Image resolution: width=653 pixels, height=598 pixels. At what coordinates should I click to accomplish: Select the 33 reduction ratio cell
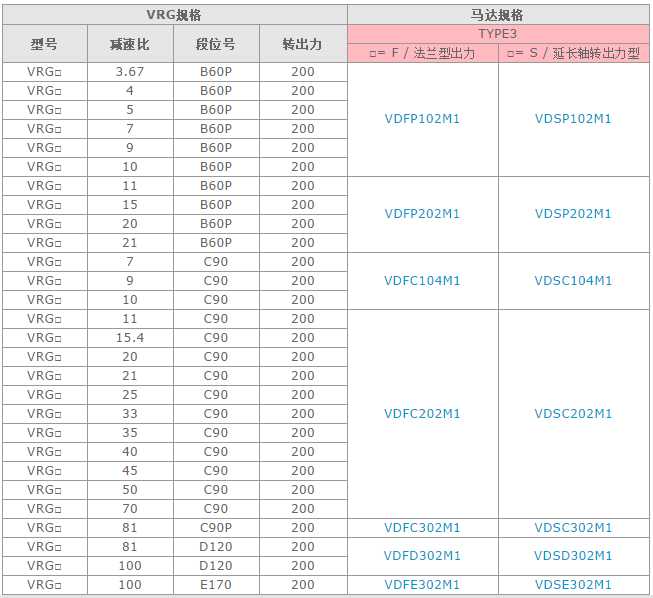click(x=130, y=414)
